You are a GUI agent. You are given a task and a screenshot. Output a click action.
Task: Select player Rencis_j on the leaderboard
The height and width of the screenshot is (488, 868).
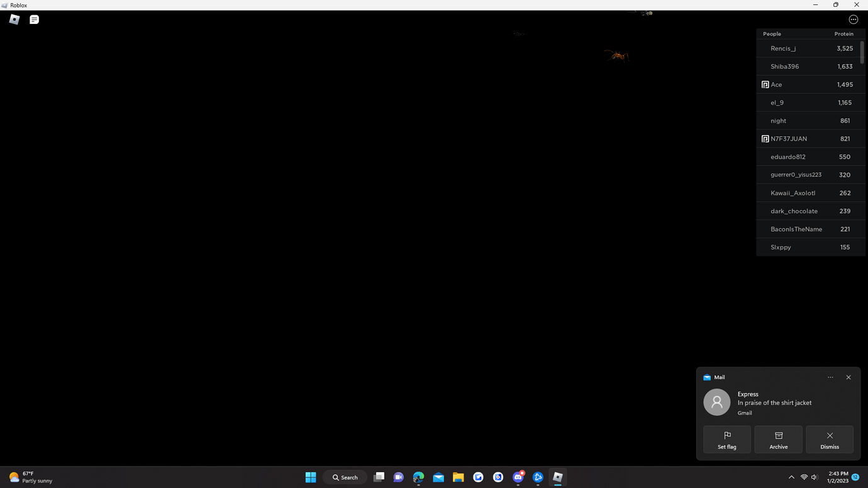click(x=783, y=48)
